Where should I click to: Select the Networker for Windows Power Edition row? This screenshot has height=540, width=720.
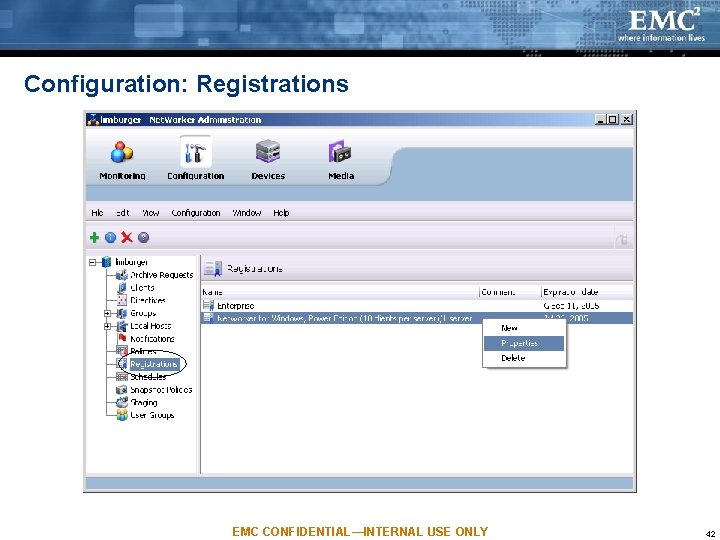pyautogui.click(x=417, y=318)
